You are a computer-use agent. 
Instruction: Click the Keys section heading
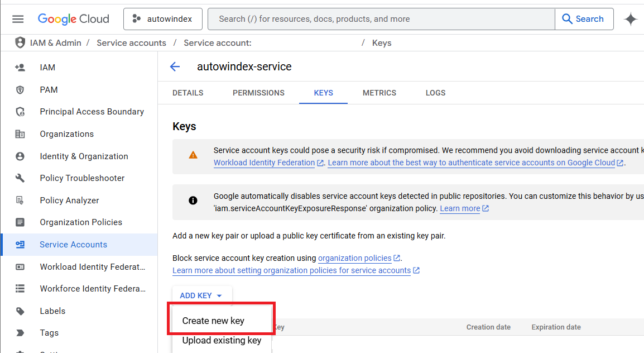coord(184,127)
